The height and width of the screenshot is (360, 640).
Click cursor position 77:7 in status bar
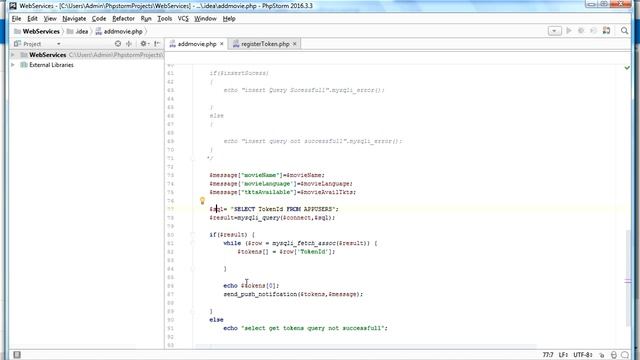(x=548, y=355)
